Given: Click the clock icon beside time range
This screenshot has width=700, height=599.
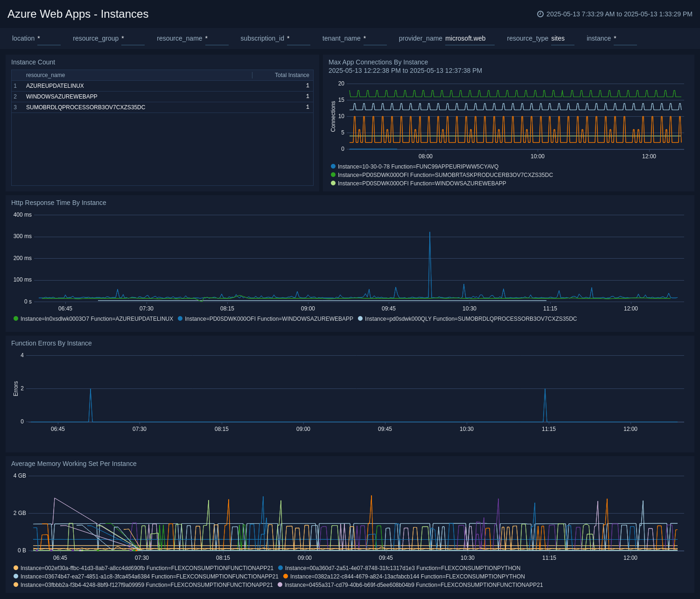Looking at the screenshot, I should (540, 14).
